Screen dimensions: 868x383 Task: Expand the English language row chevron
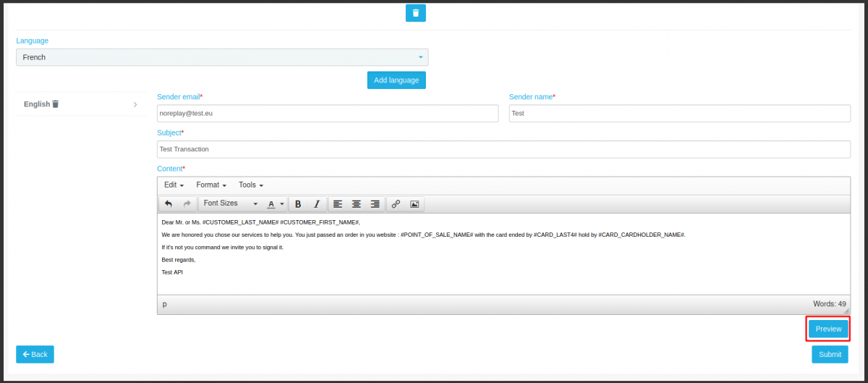pos(135,104)
